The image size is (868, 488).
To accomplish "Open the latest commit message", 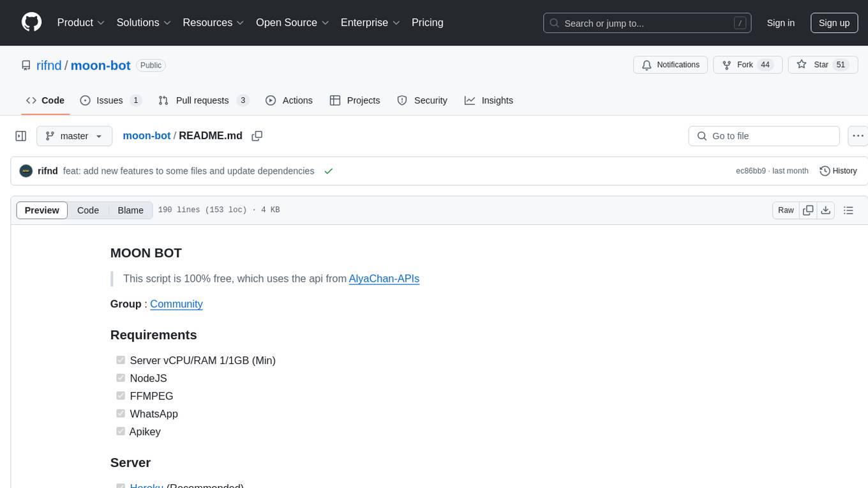I will (189, 171).
